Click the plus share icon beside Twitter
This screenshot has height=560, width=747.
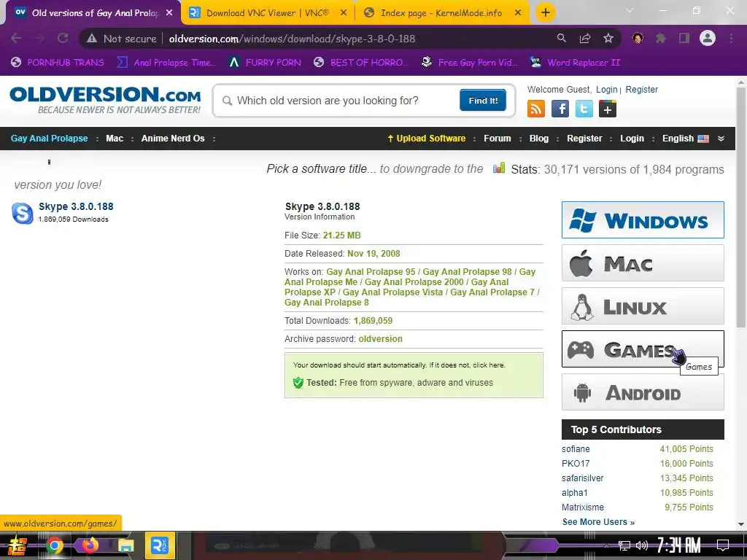pos(608,109)
